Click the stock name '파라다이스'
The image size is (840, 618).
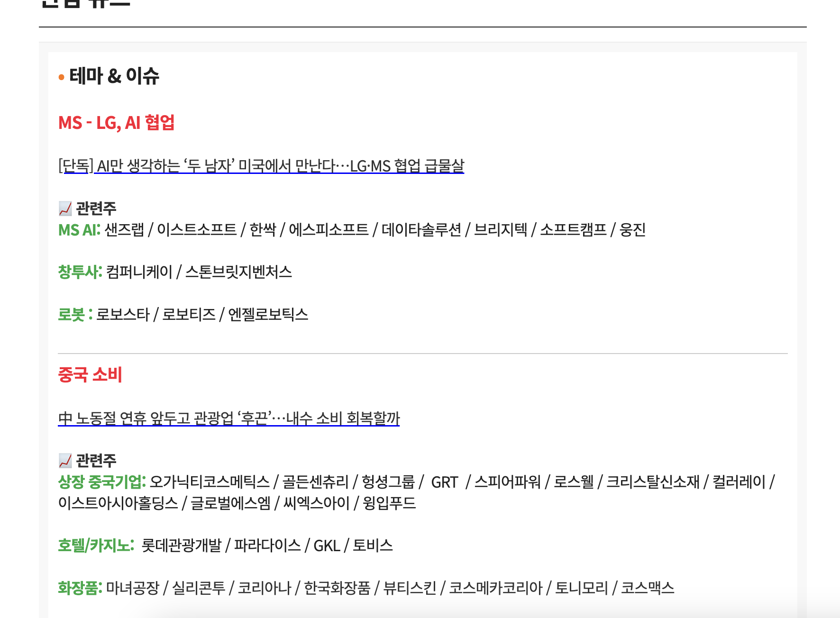pos(267,545)
